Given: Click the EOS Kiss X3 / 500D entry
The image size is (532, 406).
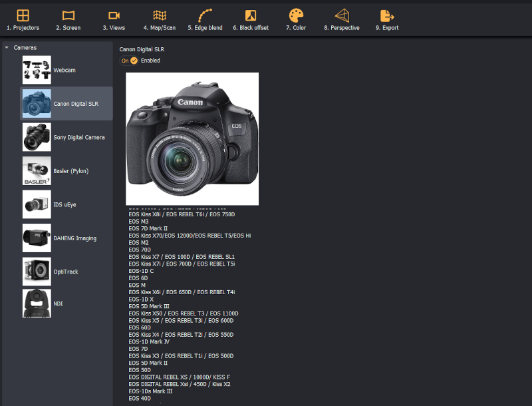Looking at the screenshot, I should pos(181,356).
